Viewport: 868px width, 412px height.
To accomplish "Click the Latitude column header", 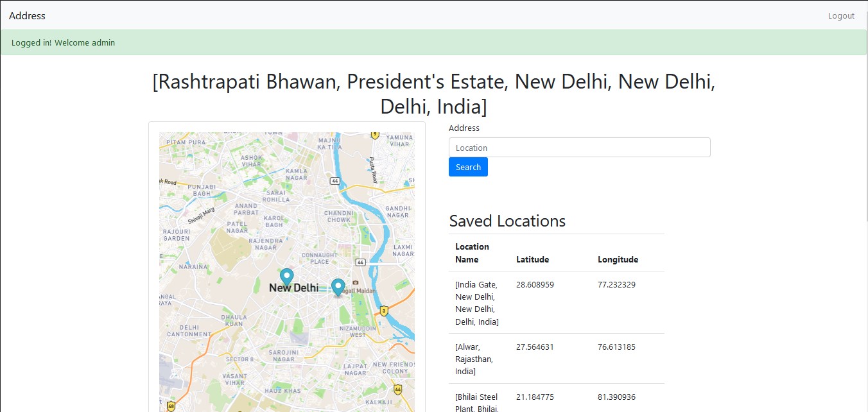I will [532, 259].
